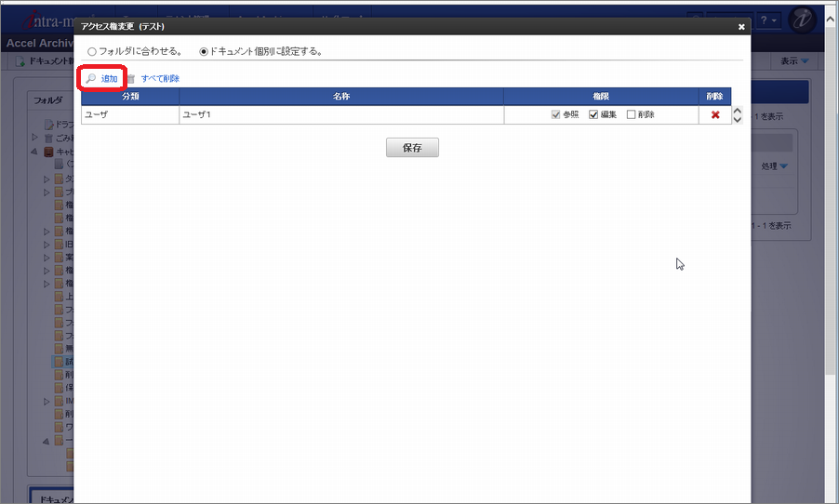Click the フォルダ panel header
Viewport: 839px width, 504px height.
(48, 100)
